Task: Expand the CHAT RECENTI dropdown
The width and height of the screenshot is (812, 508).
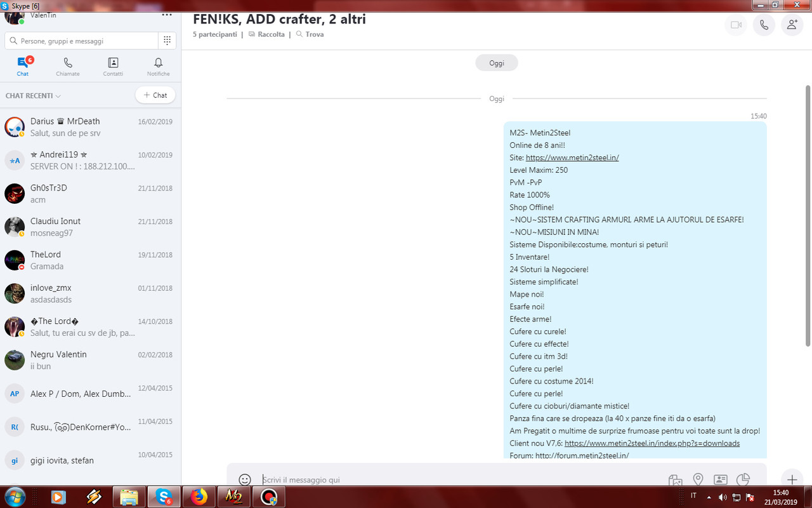Action: [x=33, y=96]
